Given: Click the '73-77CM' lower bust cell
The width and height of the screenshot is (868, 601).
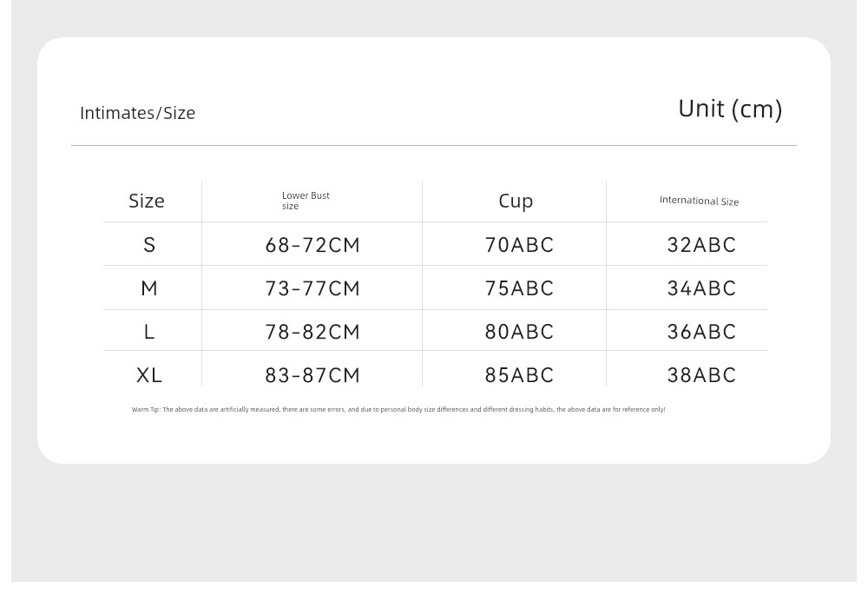Looking at the screenshot, I should click(312, 288).
